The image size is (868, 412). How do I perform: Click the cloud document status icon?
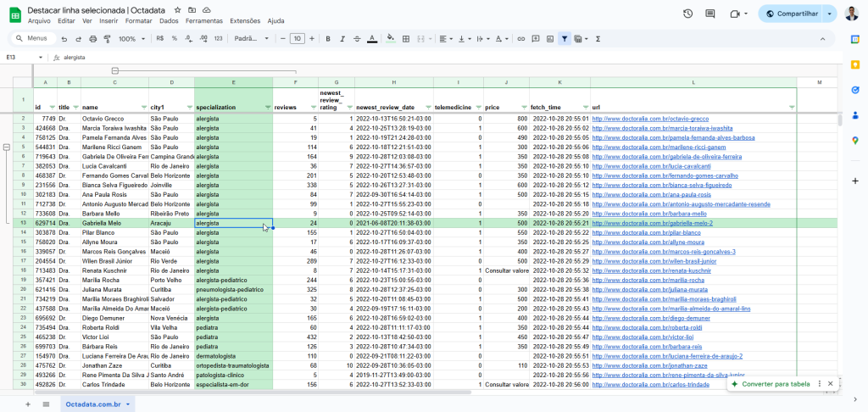pos(207,10)
